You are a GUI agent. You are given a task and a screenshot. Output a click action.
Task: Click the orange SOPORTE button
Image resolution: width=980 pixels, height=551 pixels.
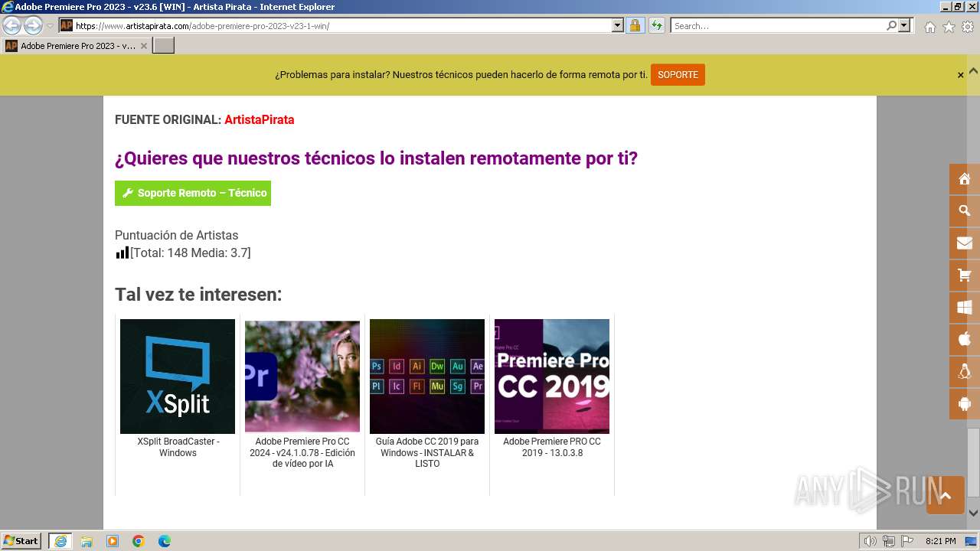[678, 75]
